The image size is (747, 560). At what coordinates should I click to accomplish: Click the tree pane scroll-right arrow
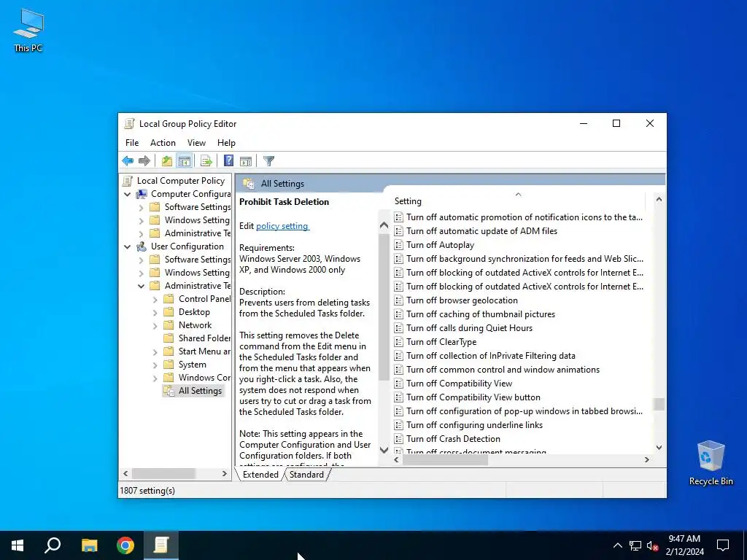pos(225,474)
